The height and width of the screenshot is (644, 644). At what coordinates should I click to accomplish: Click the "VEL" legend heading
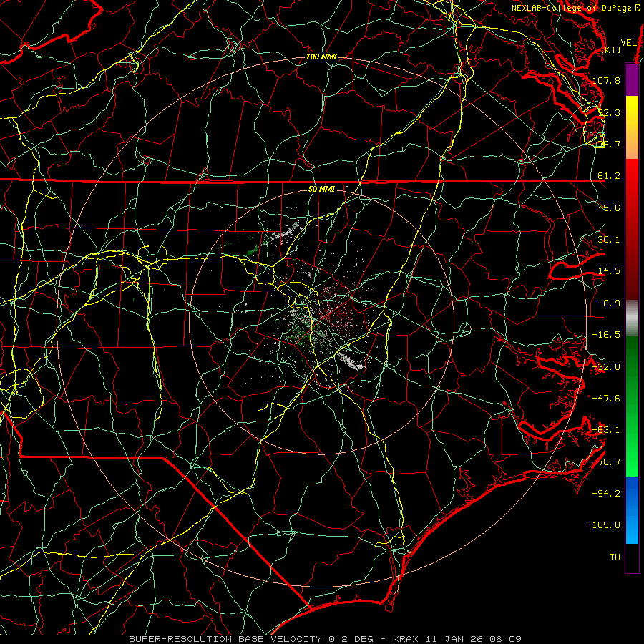click(x=628, y=43)
